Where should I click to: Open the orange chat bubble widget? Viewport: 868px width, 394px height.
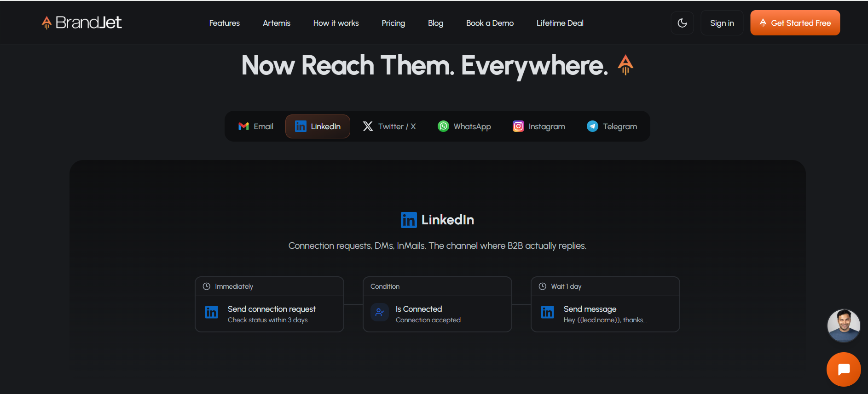(843, 369)
